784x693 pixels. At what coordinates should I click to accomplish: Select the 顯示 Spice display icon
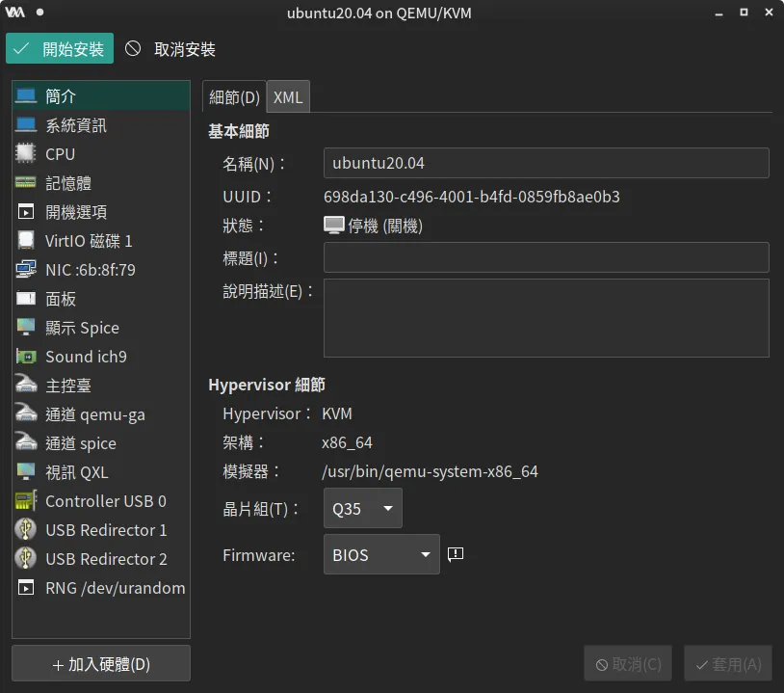tap(26, 328)
